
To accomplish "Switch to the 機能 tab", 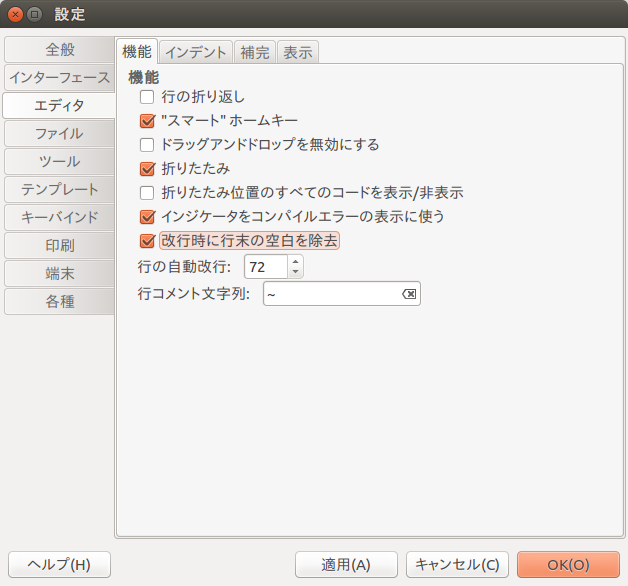I will point(137,52).
